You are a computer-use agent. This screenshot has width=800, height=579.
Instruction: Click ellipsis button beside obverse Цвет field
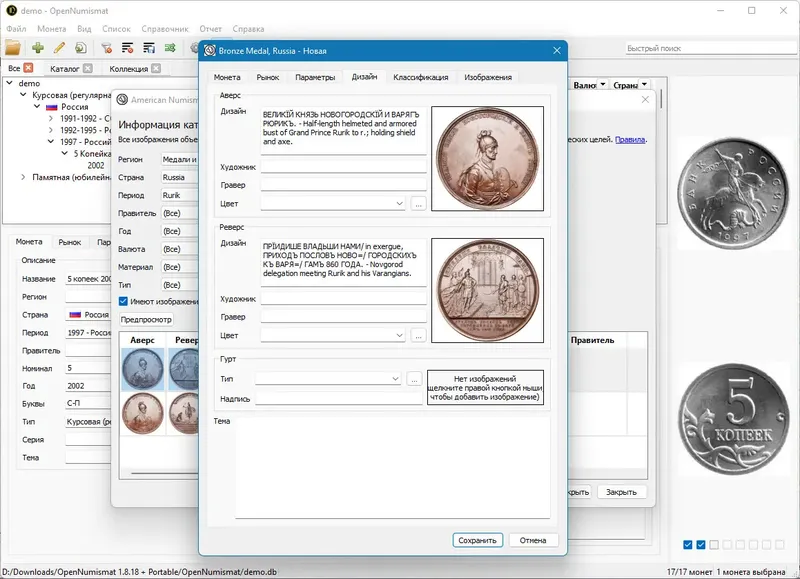point(418,203)
